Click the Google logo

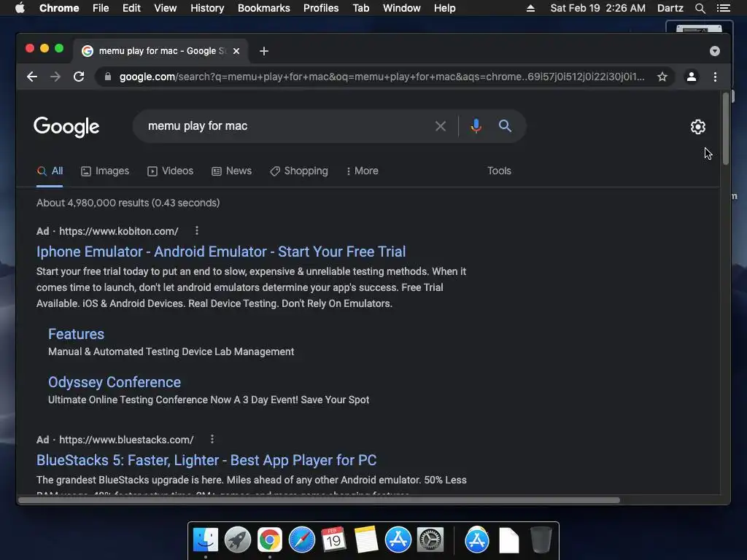66,127
